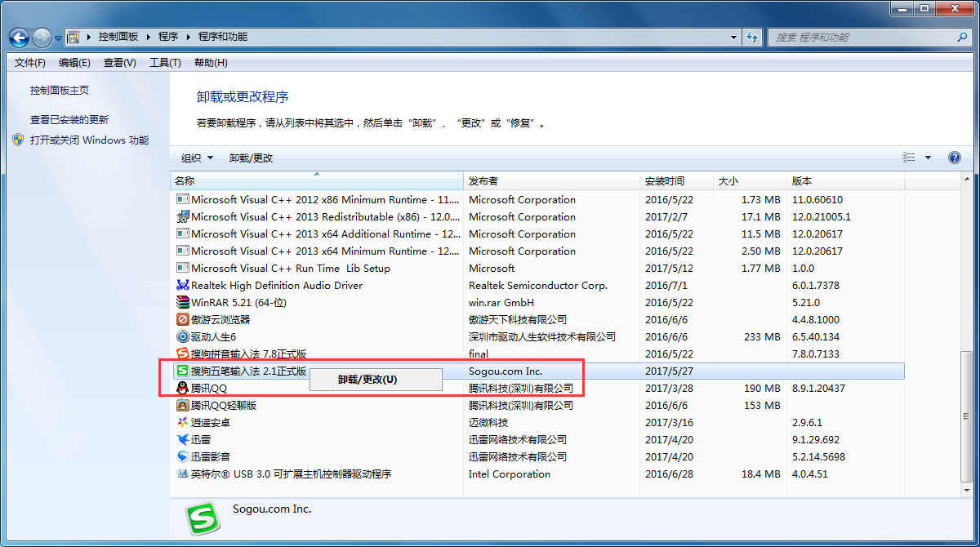
Task: Click the 驱动人生6 icon
Action: (x=183, y=336)
